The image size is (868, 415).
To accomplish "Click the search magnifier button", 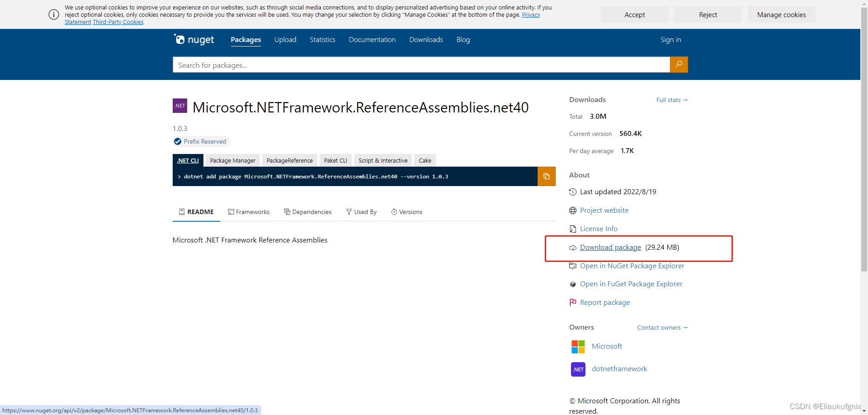I will pos(679,65).
